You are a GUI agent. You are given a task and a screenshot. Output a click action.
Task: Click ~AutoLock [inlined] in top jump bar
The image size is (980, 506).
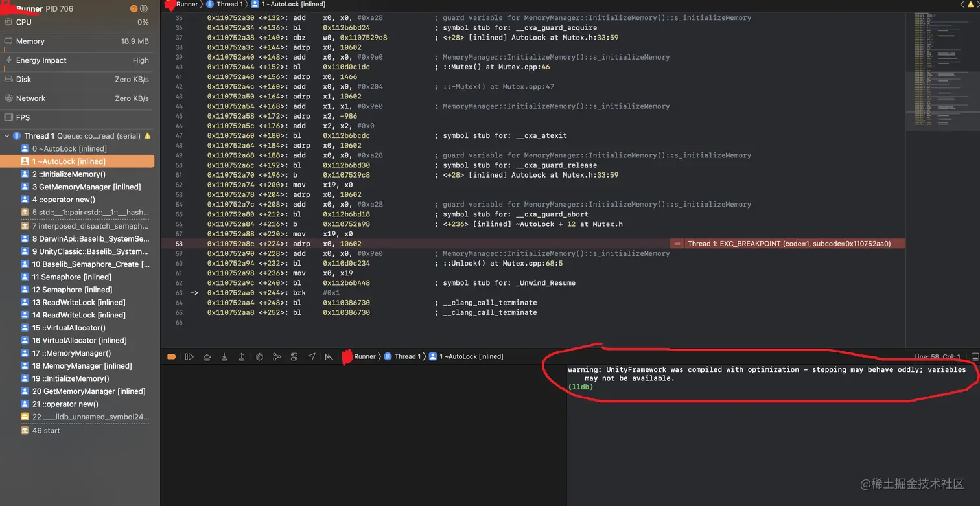pyautogui.click(x=288, y=5)
